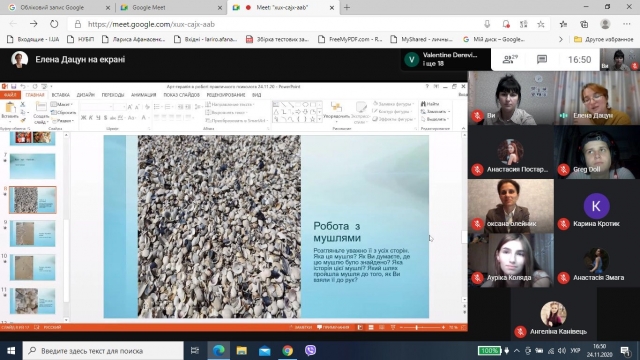This screenshot has width=640, height=360.
Task: Click the Windows search box
Action: (x=104, y=351)
